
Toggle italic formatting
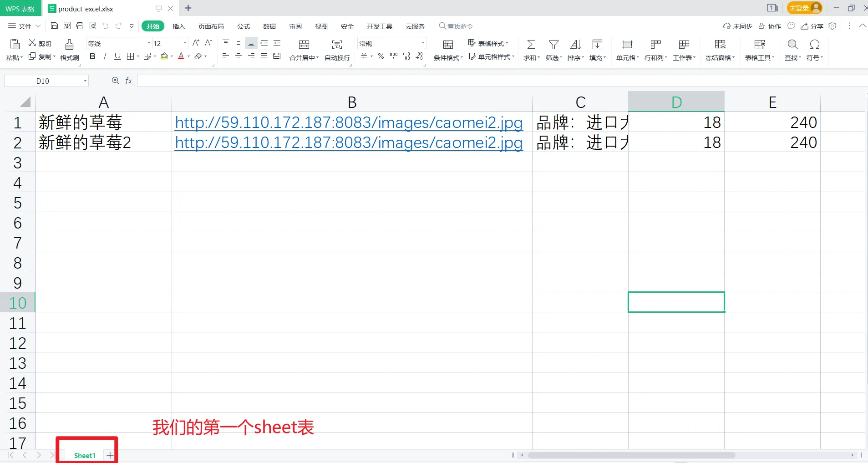(105, 56)
